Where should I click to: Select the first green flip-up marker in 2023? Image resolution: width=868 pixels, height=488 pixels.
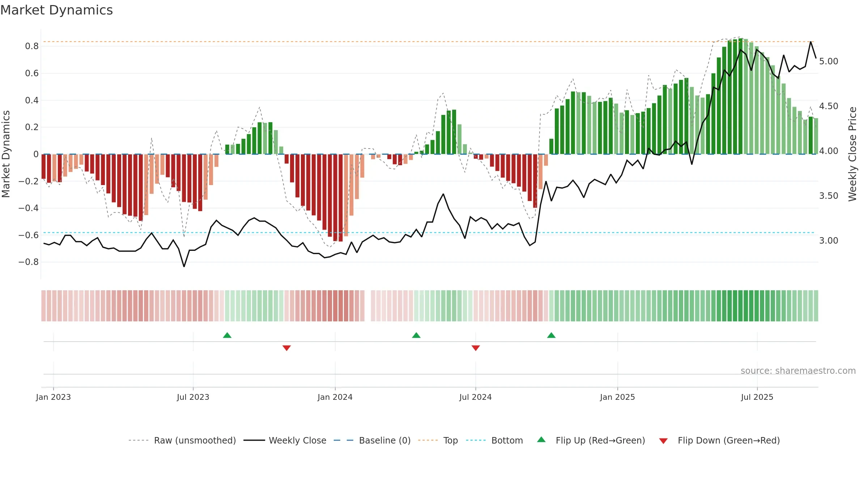tap(227, 335)
